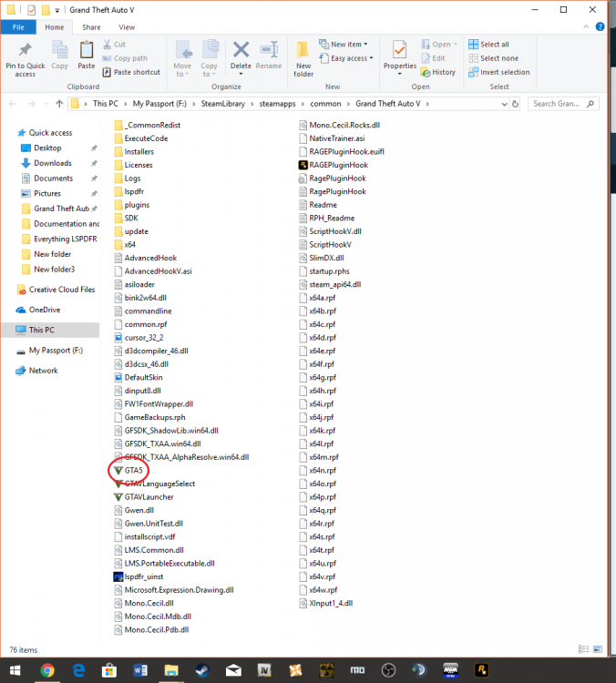Click the Cut scissors command

coord(114,45)
